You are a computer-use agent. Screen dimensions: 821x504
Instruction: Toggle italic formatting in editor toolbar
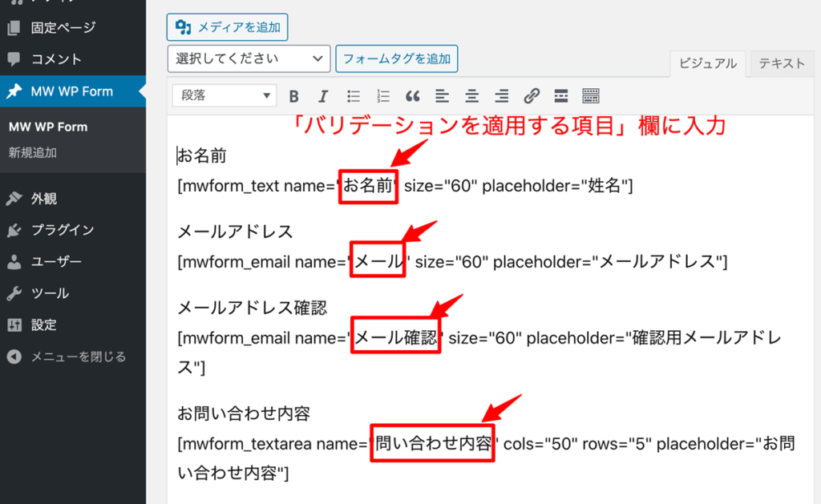(323, 96)
